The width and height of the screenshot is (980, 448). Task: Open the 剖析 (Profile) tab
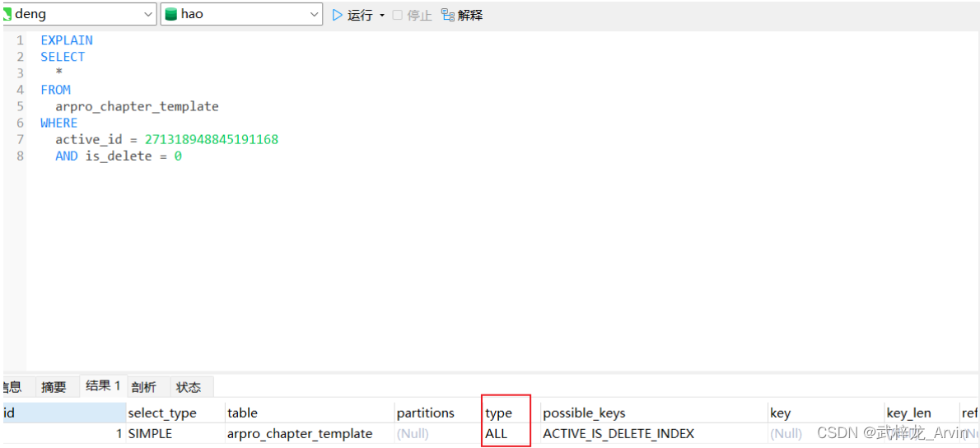click(143, 387)
